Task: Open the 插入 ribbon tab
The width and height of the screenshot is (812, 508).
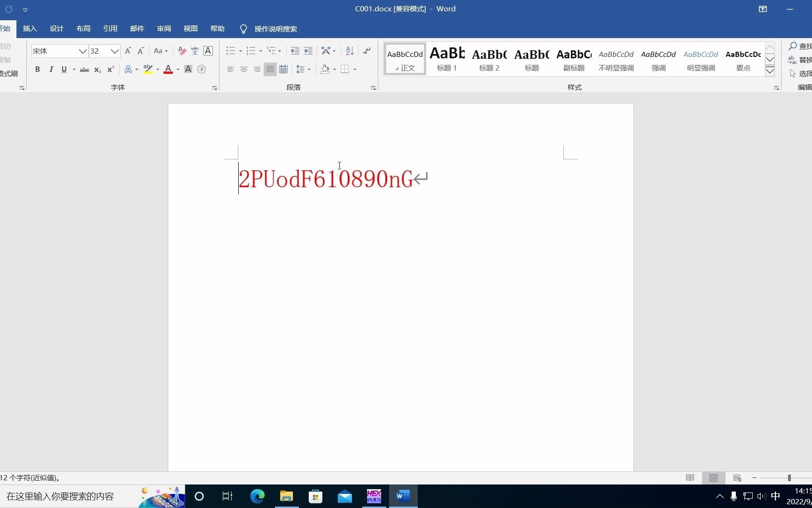Action: pyautogui.click(x=30, y=29)
